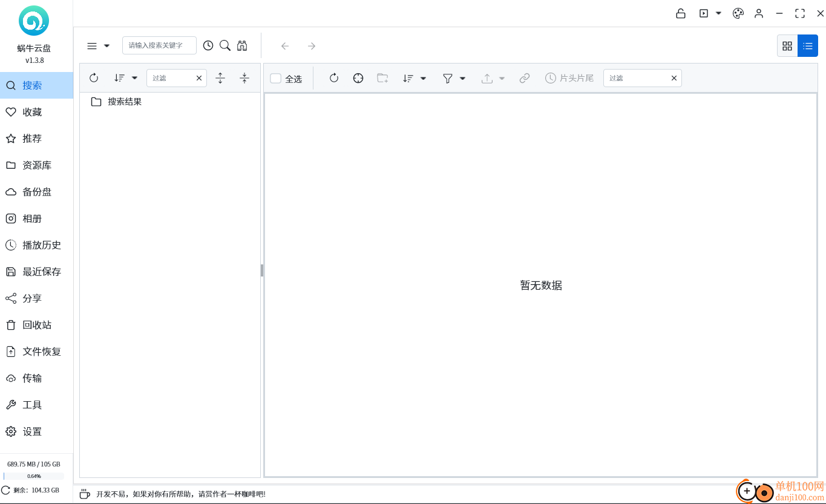Refresh the left tree panel
The image size is (826, 504).
point(94,78)
